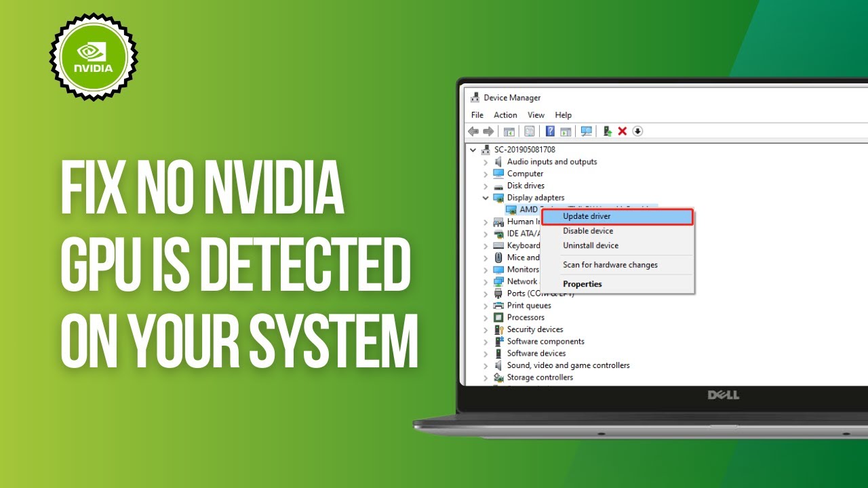Collapse the SC-201905081708 root node
The image size is (868, 488).
click(473, 149)
